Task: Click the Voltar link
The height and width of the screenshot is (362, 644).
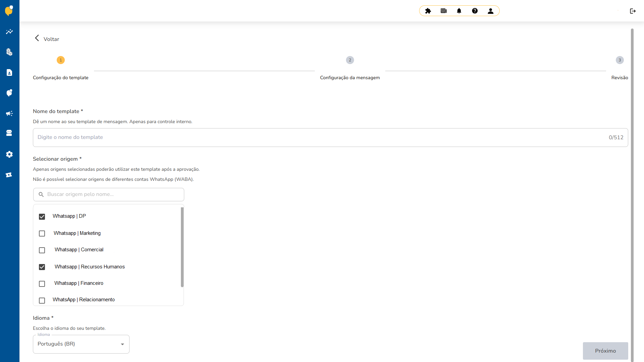Action: pos(51,39)
